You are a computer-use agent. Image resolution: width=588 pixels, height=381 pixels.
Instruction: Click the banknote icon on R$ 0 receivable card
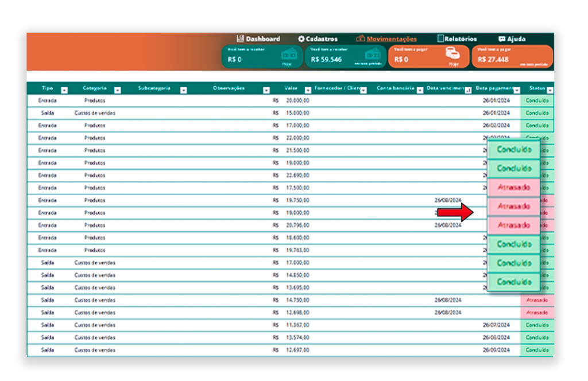[x=289, y=55]
